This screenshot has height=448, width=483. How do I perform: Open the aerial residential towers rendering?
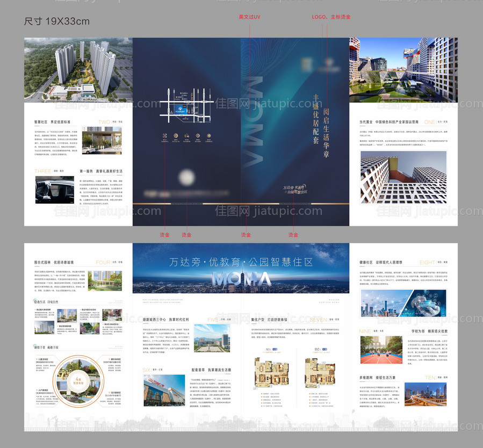pos(78,70)
